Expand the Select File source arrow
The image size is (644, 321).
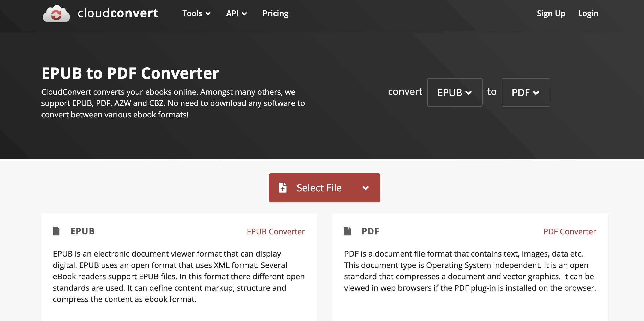(366, 188)
